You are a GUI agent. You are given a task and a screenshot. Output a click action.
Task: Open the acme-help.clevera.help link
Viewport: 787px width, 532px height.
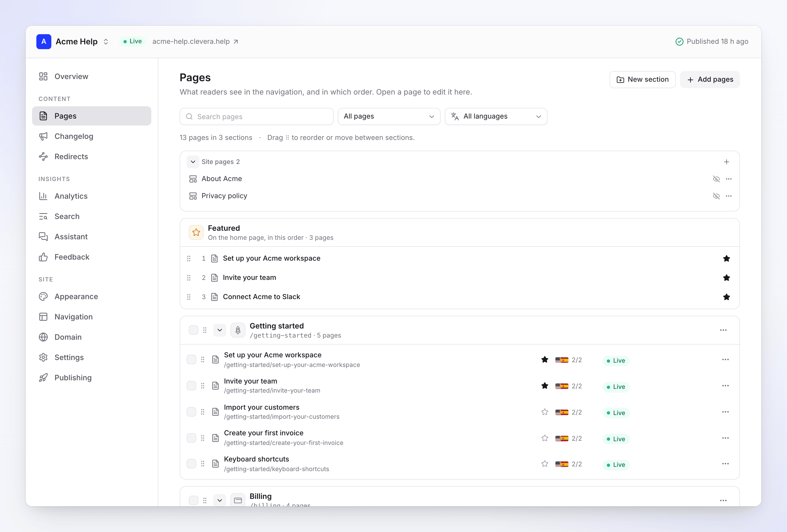(x=195, y=41)
